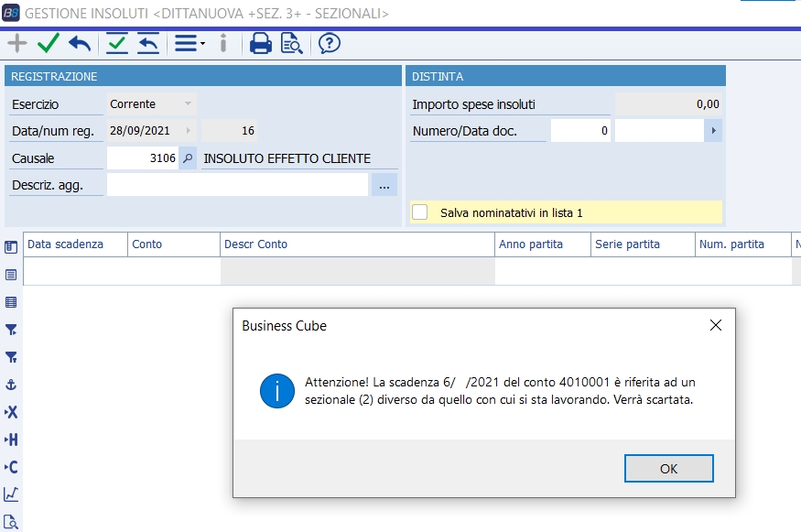Toggle 'Salva nominativi in lista 1' checkbox

420,212
